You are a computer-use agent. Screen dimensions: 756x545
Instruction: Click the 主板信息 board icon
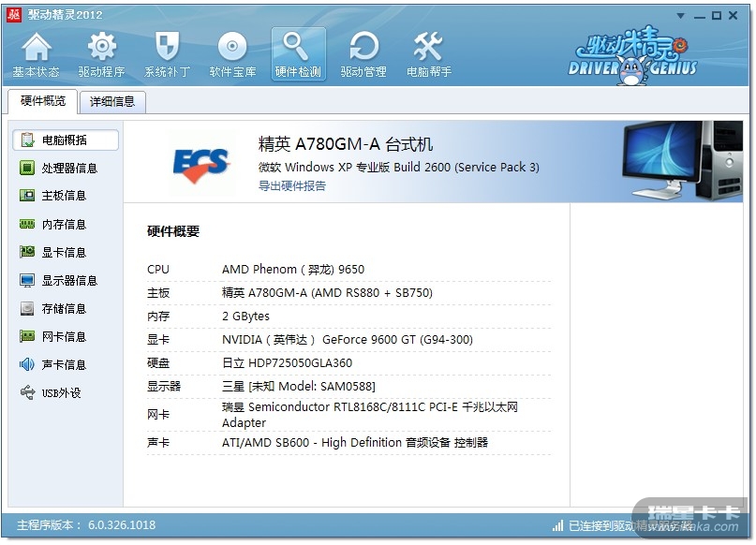point(27,196)
